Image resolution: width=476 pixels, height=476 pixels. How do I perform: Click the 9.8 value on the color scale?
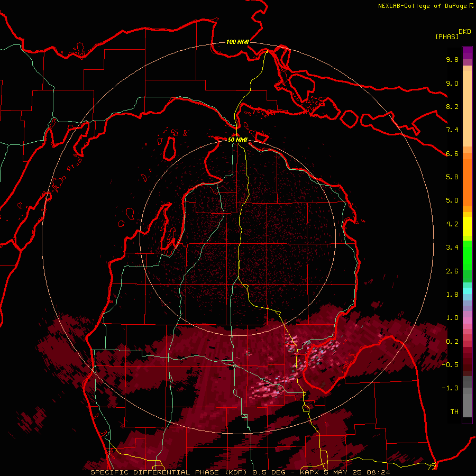[452, 59]
